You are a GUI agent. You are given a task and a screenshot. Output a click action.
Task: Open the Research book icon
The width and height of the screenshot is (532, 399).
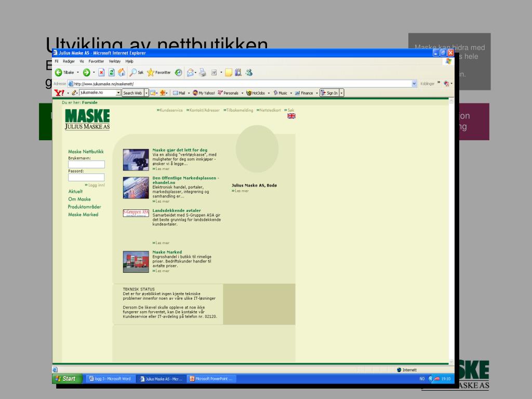238,73
